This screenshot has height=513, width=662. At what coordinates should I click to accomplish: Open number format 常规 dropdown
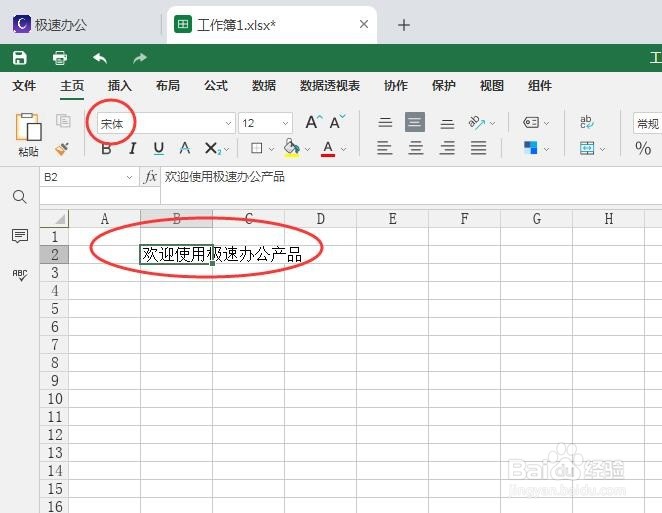[x=648, y=124]
